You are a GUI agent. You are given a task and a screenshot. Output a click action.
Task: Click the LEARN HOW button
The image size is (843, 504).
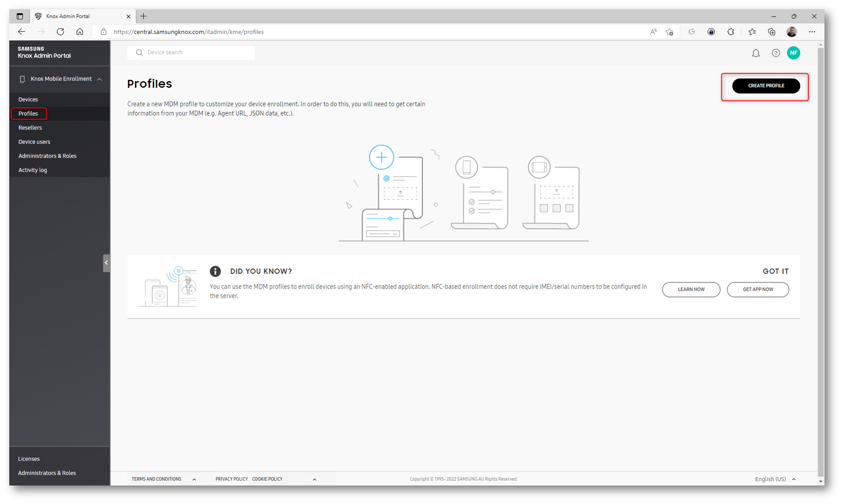(x=691, y=289)
